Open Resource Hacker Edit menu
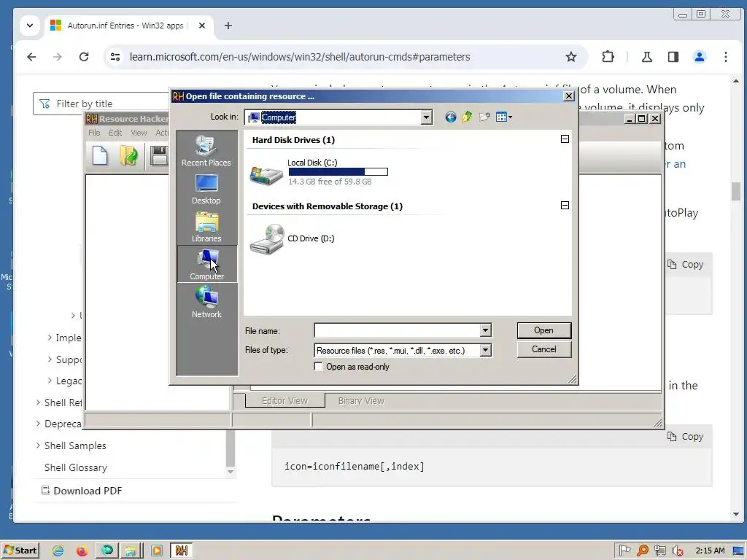Screen dimensions: 747x560 [115, 133]
